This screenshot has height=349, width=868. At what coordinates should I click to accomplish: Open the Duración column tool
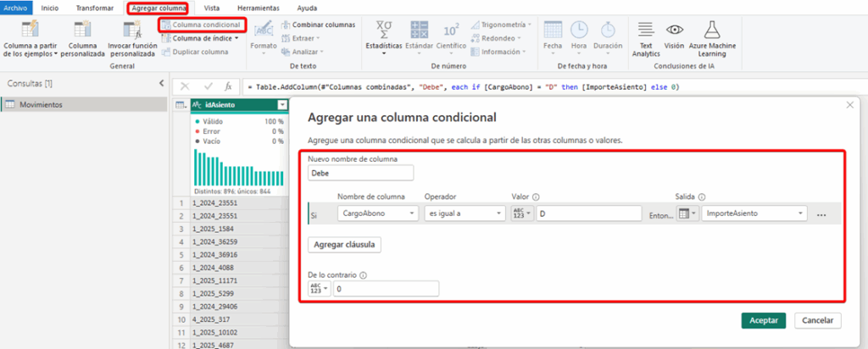point(607,30)
